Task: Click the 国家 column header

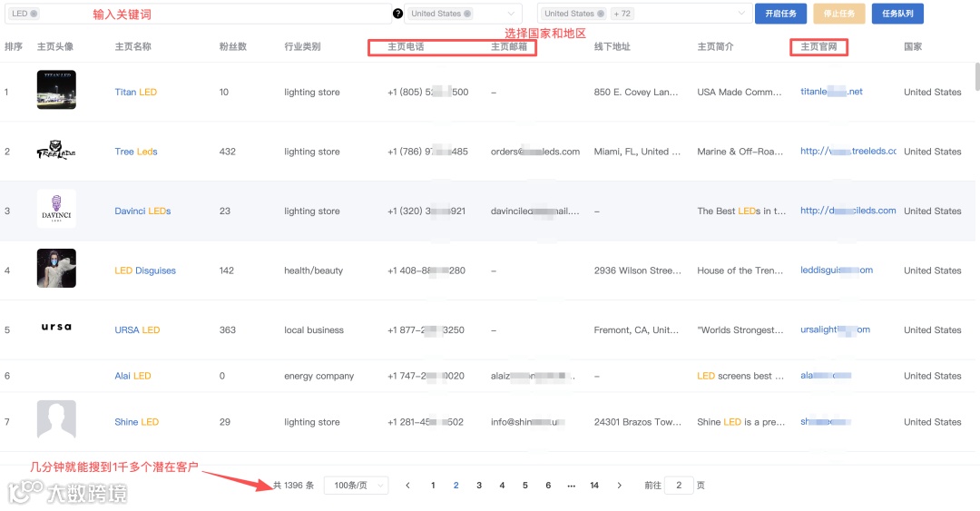Action: (x=913, y=46)
